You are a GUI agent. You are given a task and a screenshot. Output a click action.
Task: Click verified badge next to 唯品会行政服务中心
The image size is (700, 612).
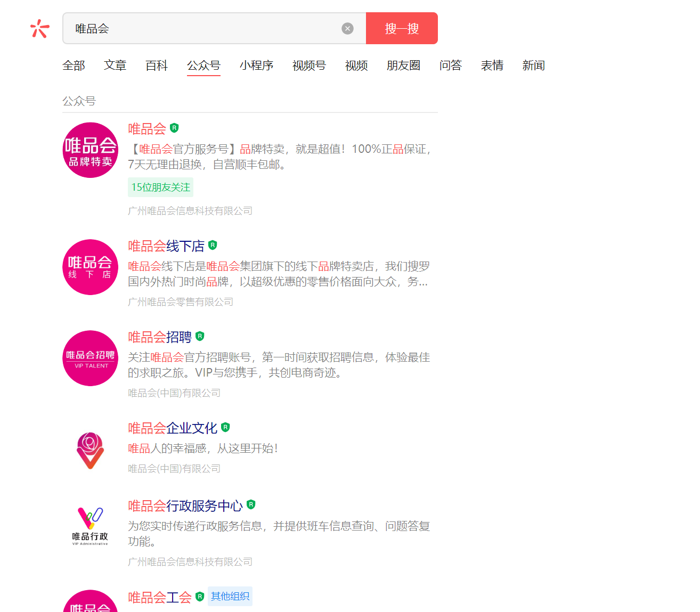[x=251, y=504]
